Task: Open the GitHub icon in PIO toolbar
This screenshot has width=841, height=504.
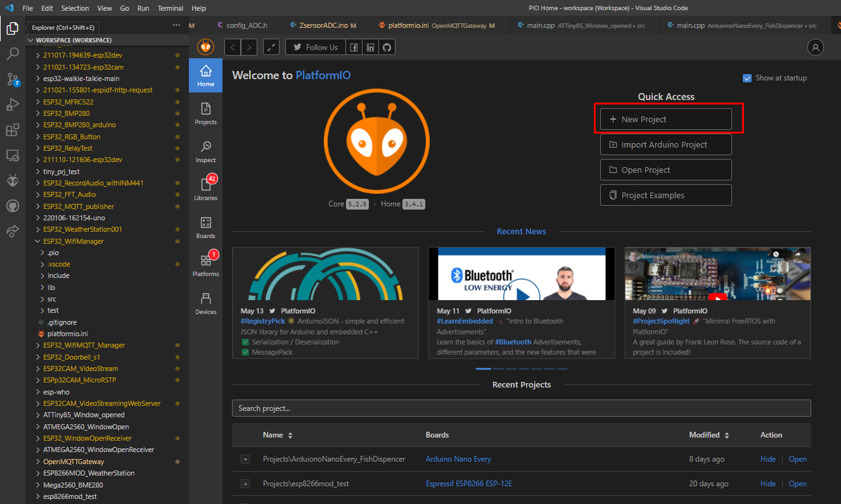Action: tap(386, 47)
